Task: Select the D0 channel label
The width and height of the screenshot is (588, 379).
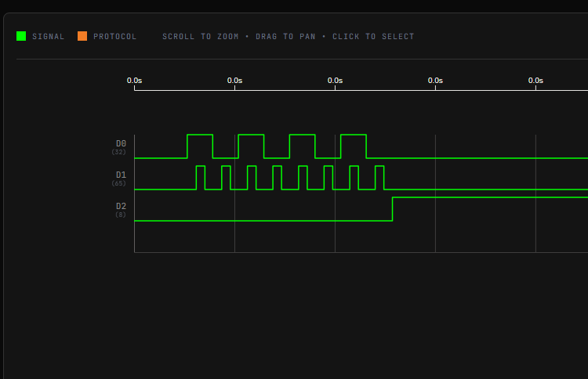Action: coord(121,143)
